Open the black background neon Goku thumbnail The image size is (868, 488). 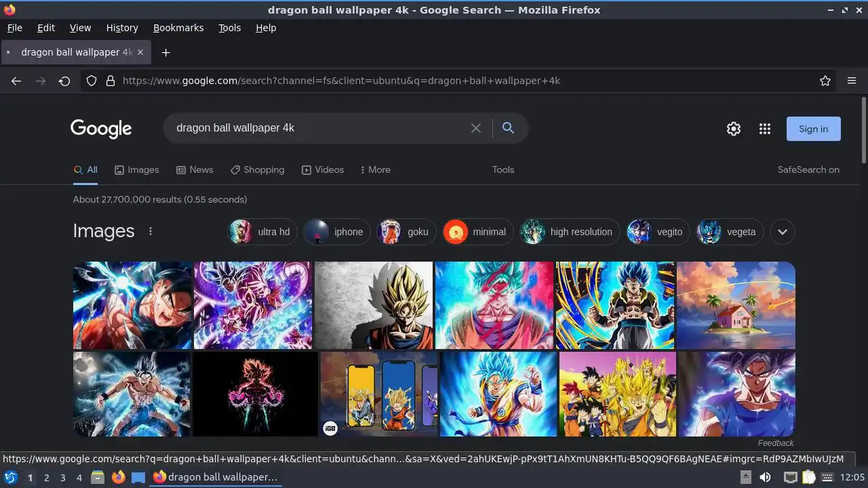click(255, 394)
